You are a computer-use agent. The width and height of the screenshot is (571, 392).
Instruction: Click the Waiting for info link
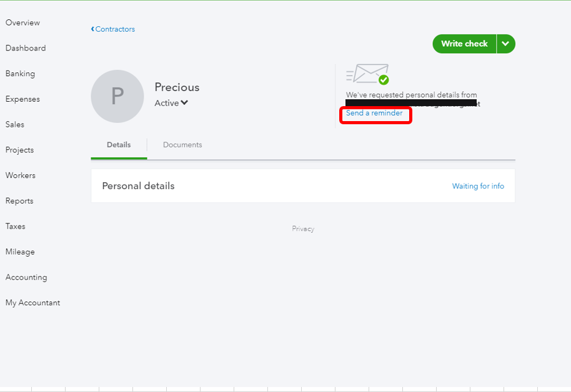coord(478,186)
